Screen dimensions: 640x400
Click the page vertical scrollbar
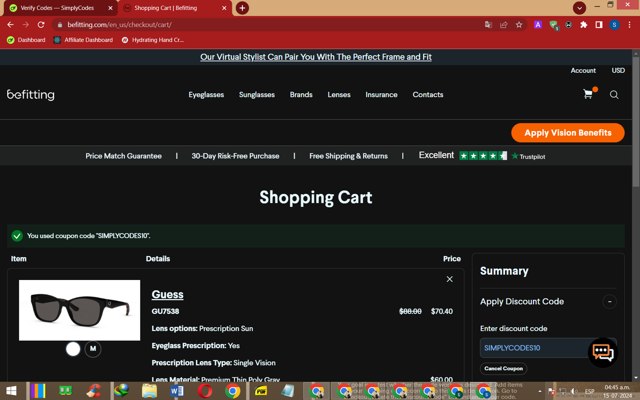636,122
